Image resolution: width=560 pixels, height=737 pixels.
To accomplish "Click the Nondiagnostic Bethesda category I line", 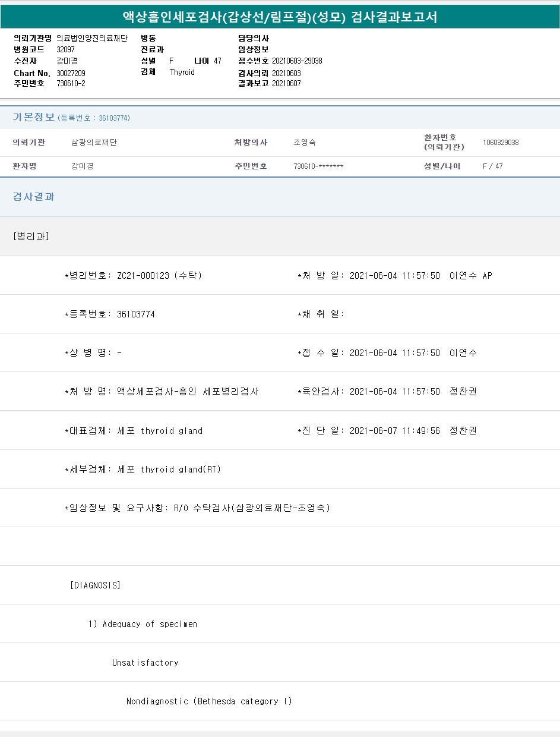I will tap(209, 701).
